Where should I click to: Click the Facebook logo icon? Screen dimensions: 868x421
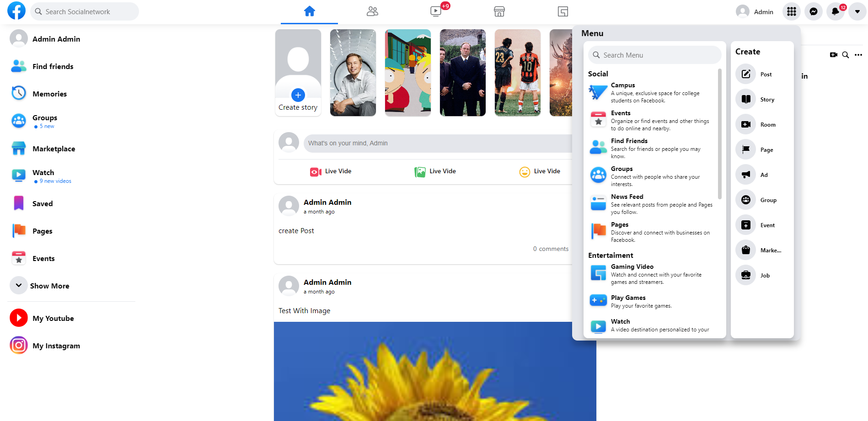click(x=16, y=11)
